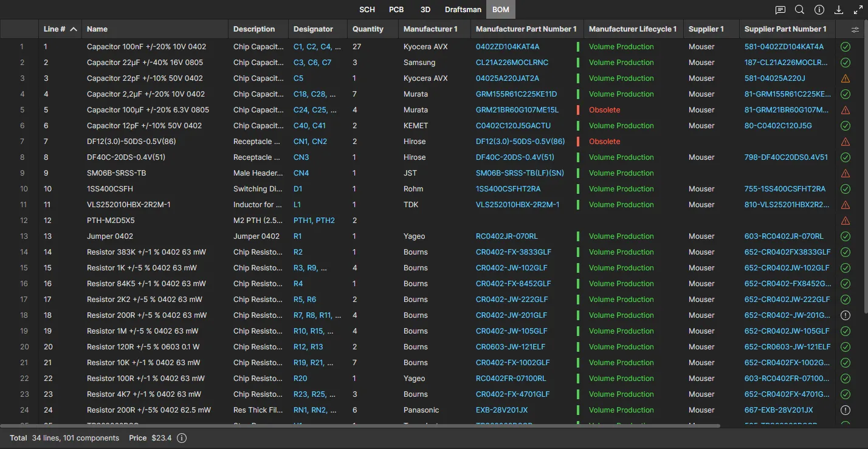
Task: Open the 3D view tab
Action: (425, 10)
